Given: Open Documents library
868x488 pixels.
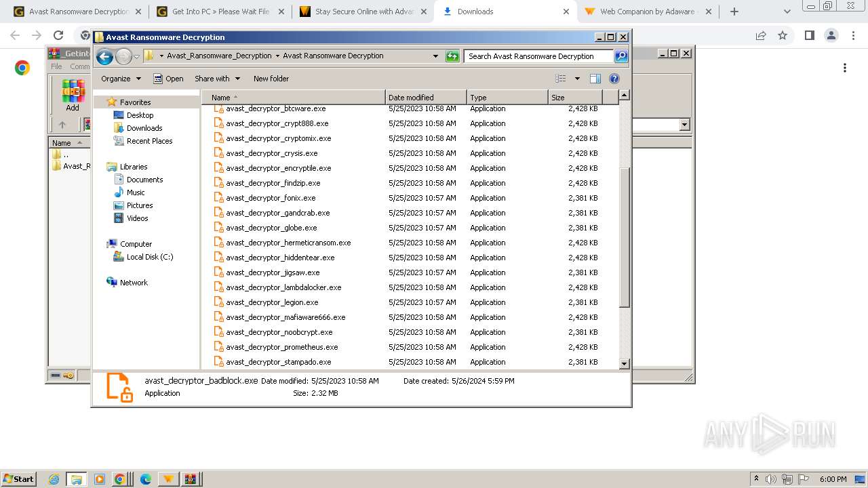Looking at the screenshot, I should [144, 180].
